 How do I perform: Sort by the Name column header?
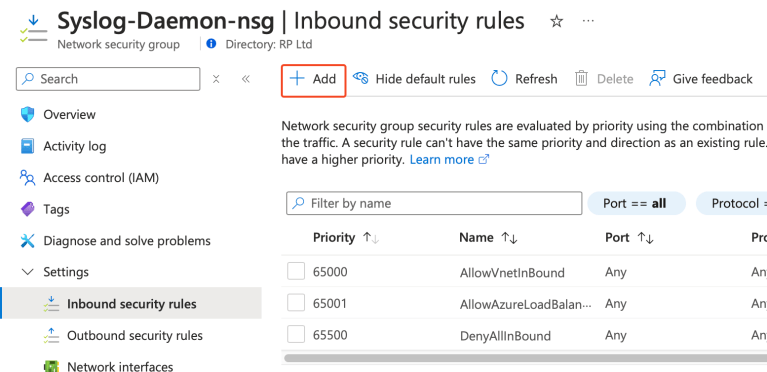click(488, 238)
